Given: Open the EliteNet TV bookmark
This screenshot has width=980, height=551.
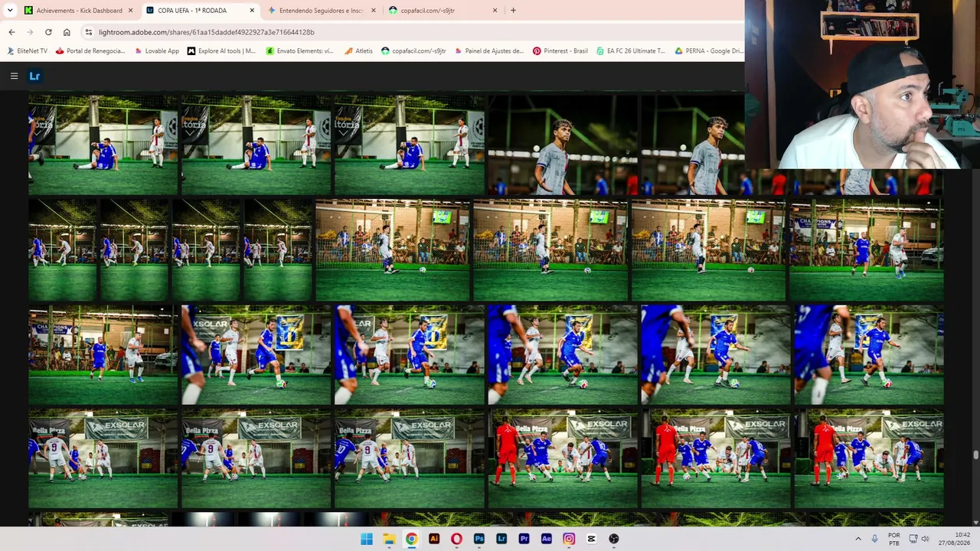Looking at the screenshot, I should [x=27, y=51].
